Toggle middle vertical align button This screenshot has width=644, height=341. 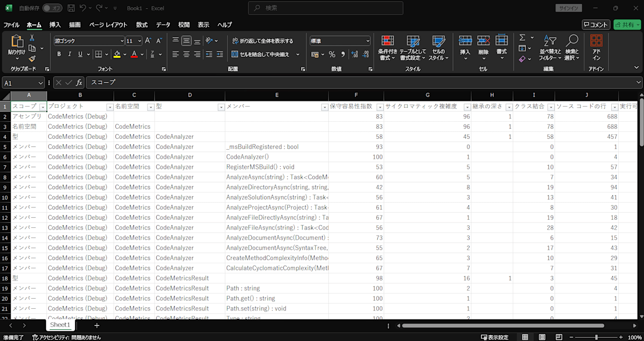pos(186,41)
